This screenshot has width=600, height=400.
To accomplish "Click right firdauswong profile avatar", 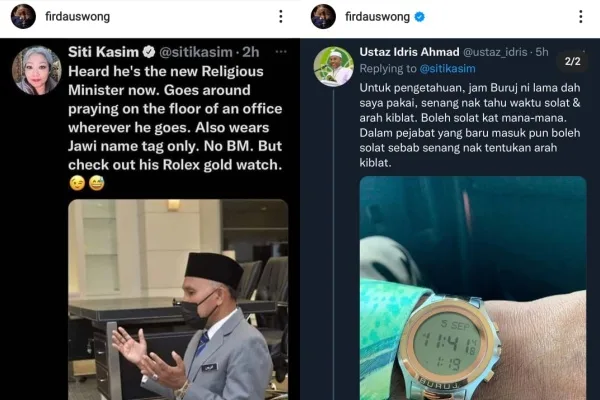I will [323, 17].
